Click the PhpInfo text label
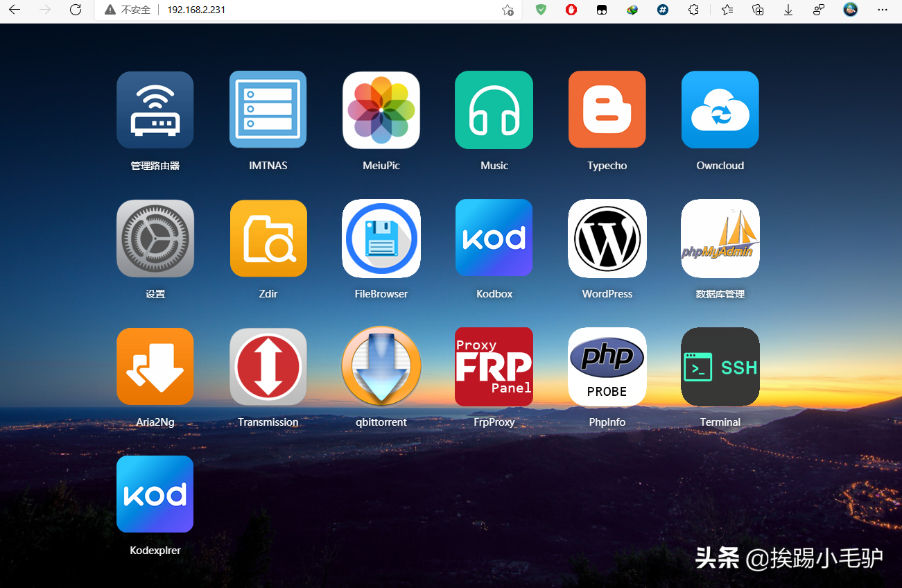The height and width of the screenshot is (588, 902). [607, 422]
